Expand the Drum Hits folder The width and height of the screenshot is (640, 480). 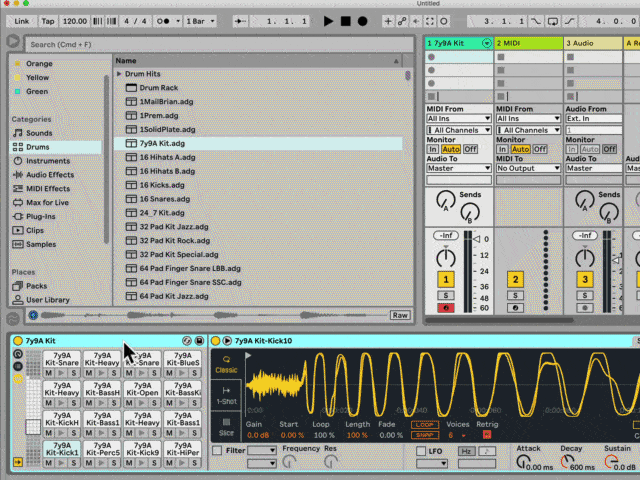(x=119, y=74)
